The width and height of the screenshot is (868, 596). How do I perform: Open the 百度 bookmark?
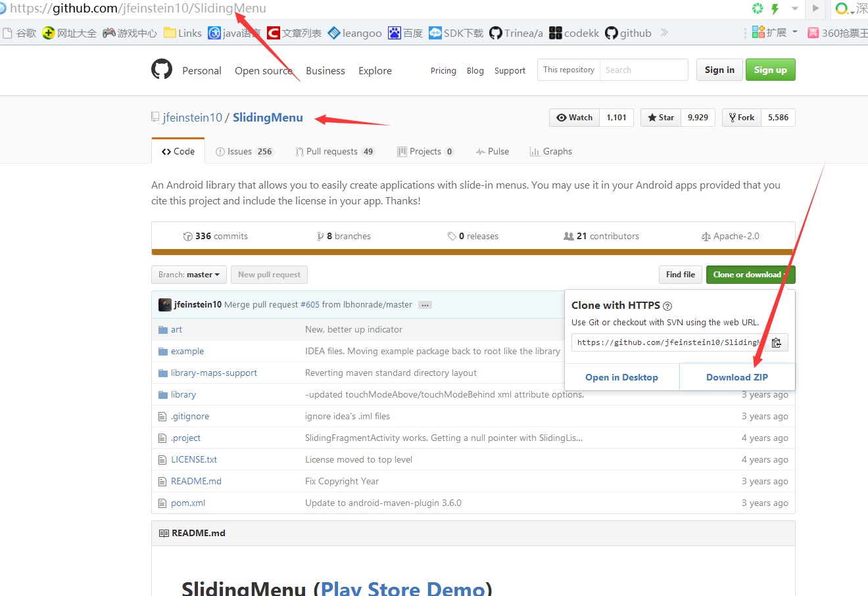(405, 33)
